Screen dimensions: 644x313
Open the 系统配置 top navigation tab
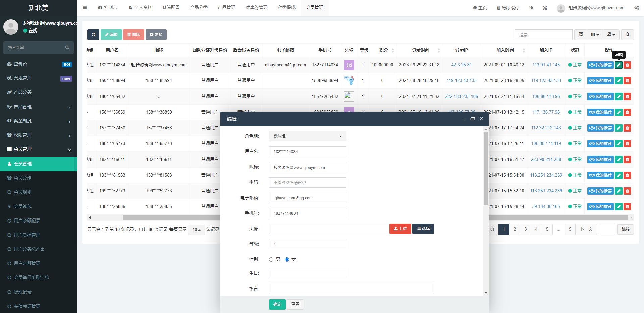(171, 8)
